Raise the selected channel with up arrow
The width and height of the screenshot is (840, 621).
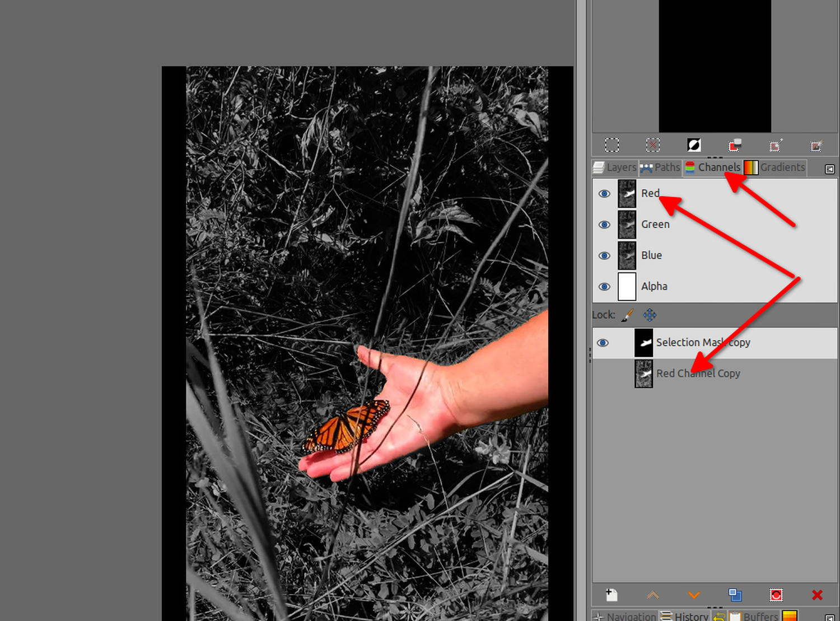(x=653, y=595)
